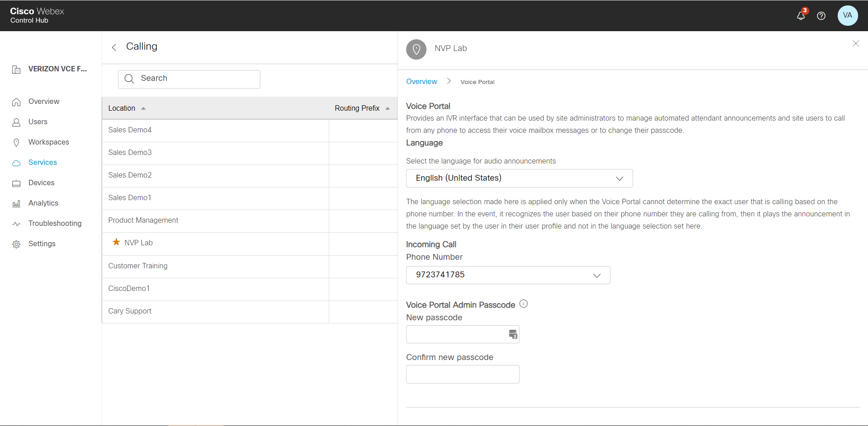This screenshot has height=426, width=868.
Task: Open the help icon in the top bar
Action: click(821, 16)
